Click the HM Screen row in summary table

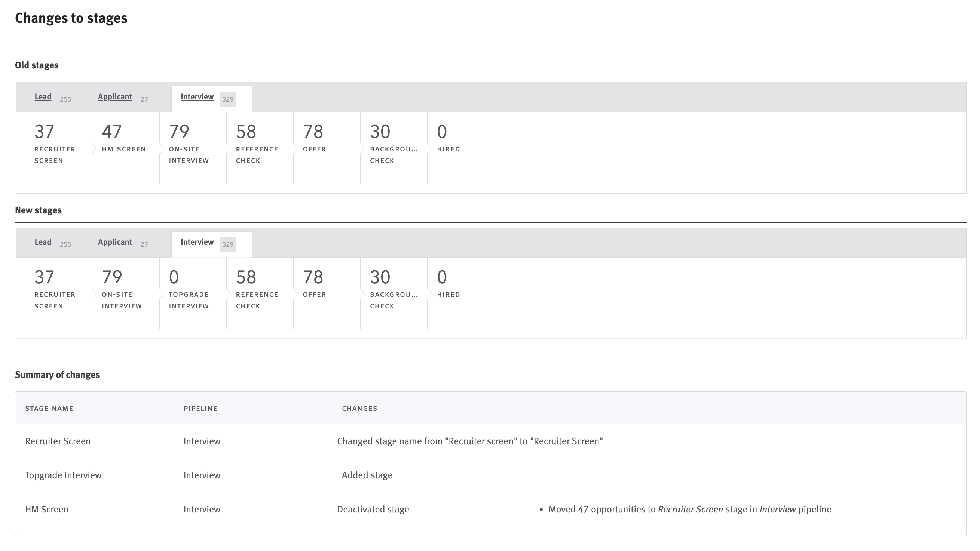click(x=47, y=509)
